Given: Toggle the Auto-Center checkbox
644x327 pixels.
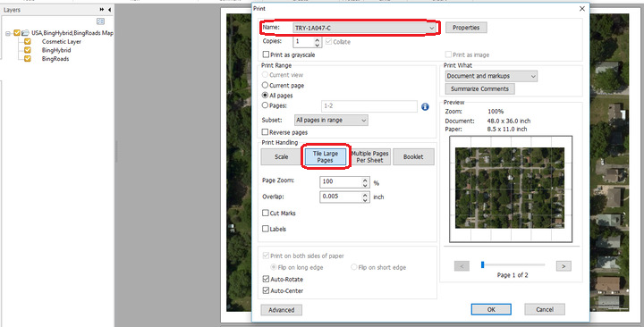Looking at the screenshot, I should (x=266, y=290).
